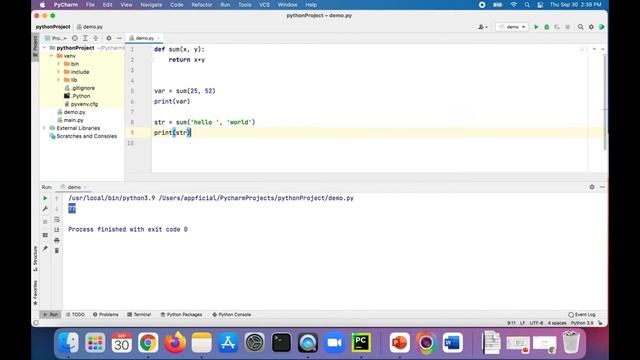Open the Terminal tool window
The width and height of the screenshot is (640, 360).
pyautogui.click(x=139, y=315)
